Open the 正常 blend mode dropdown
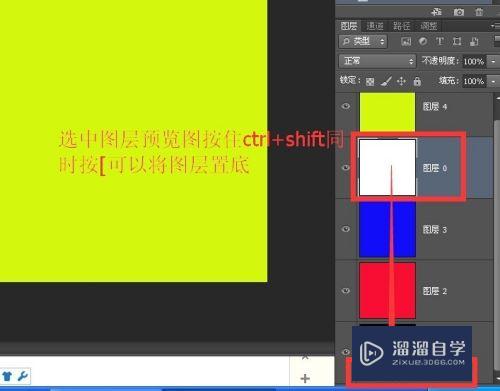 pyautogui.click(x=378, y=61)
